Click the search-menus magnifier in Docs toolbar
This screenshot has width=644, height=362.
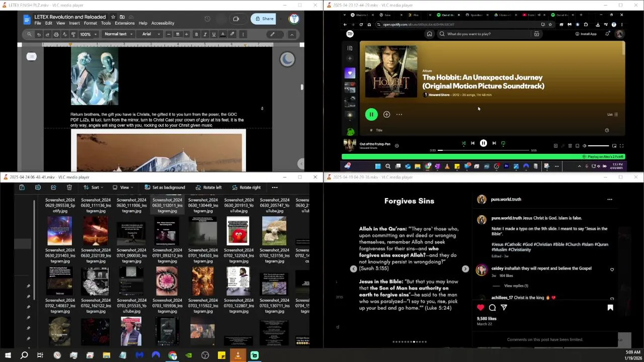(29, 34)
